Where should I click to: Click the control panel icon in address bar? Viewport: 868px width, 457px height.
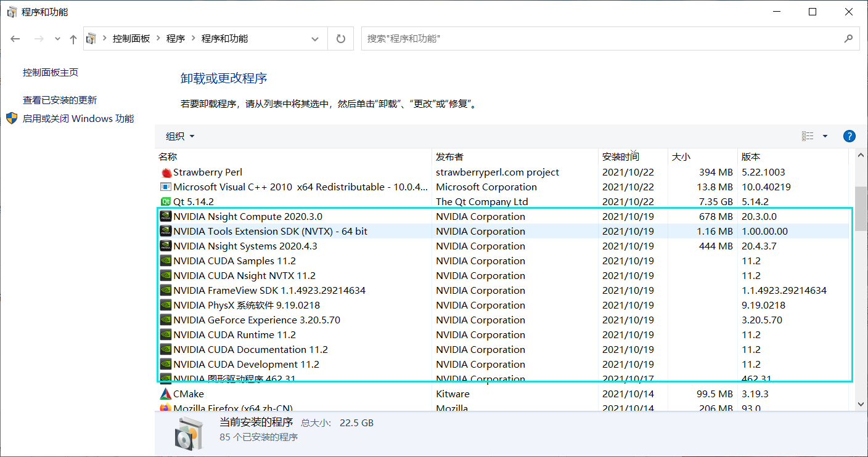[91, 39]
